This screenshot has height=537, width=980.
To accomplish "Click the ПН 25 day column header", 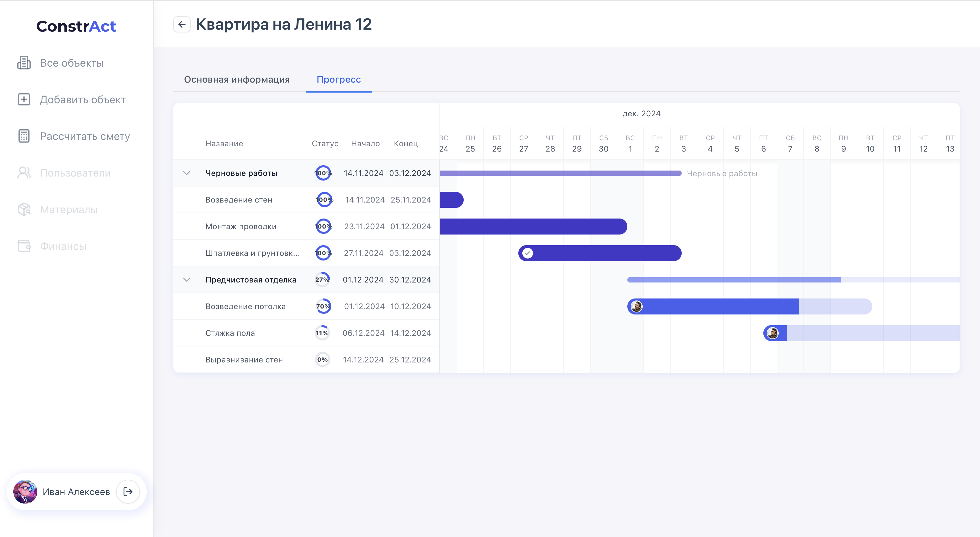I will click(x=470, y=143).
